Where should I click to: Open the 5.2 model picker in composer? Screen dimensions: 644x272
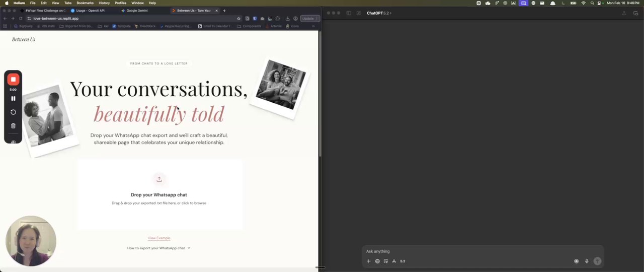(x=403, y=261)
